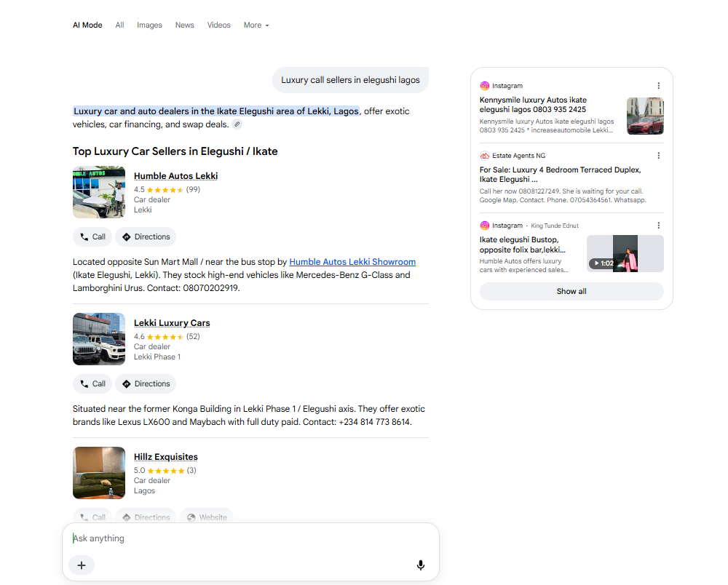The width and height of the screenshot is (728, 585).
Task: Play the 1:02 Instagram video thumbnail
Action: click(625, 253)
